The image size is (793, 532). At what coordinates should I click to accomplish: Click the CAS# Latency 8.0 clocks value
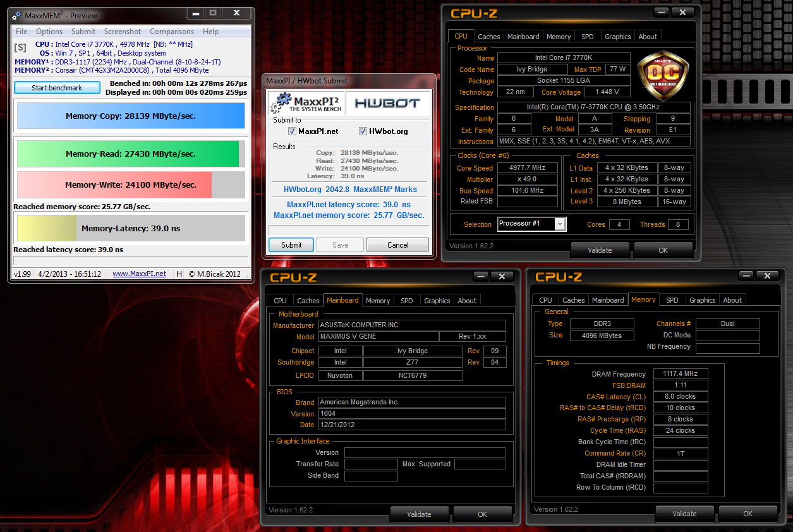point(681,397)
